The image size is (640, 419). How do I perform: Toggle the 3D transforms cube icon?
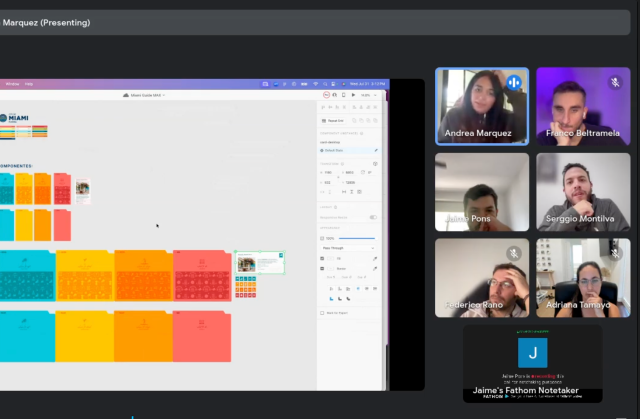(375, 164)
